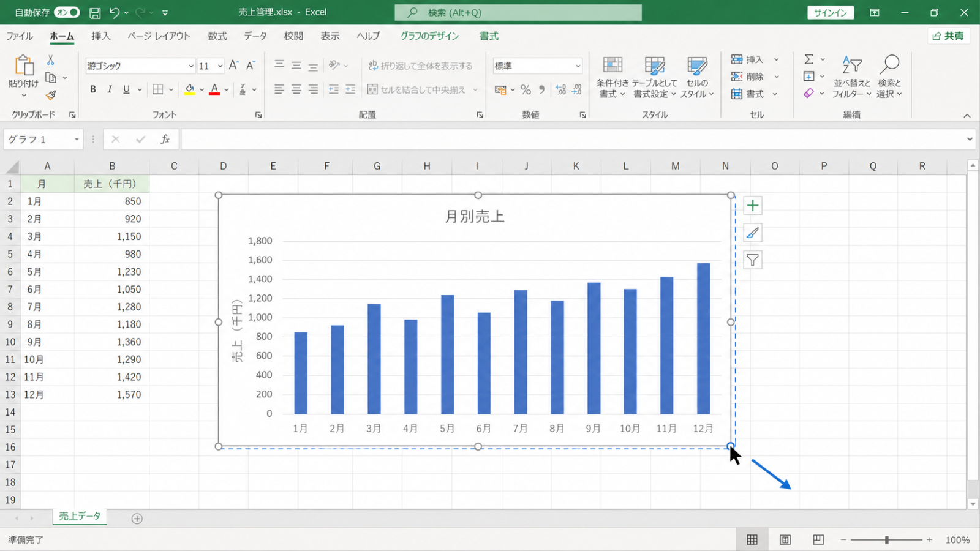
Task: Click the Chart Elements plus button
Action: (x=753, y=206)
